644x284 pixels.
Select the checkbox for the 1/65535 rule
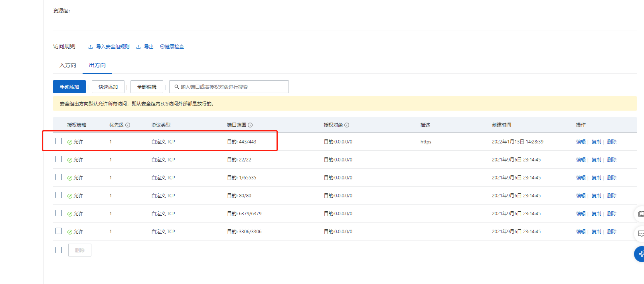(59, 177)
